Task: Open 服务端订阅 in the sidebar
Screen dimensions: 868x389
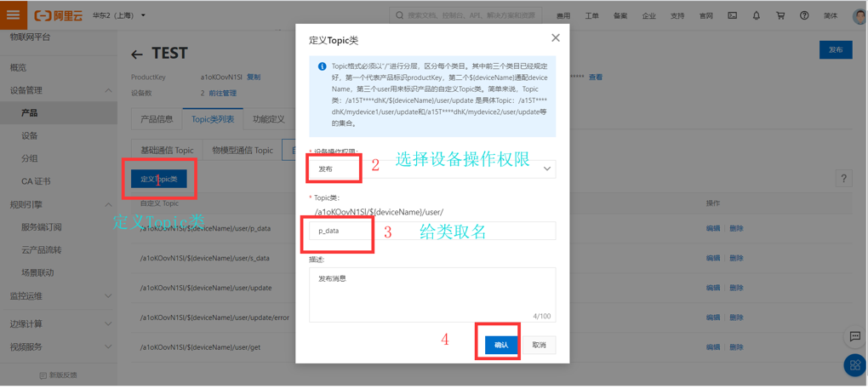Action: 41,227
